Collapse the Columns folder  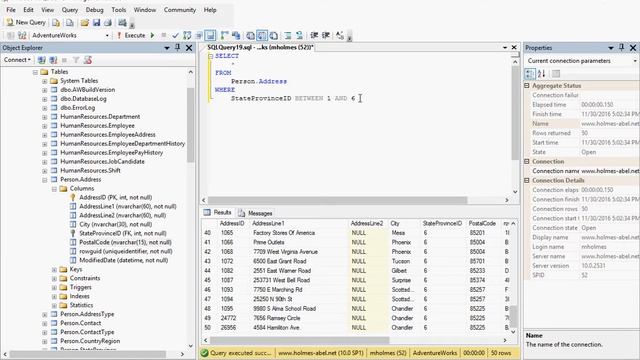pyautogui.click(x=54, y=189)
